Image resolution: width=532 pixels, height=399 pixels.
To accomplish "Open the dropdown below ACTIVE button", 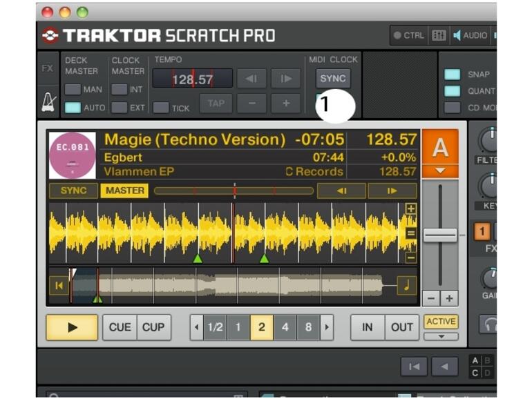I will (x=441, y=337).
